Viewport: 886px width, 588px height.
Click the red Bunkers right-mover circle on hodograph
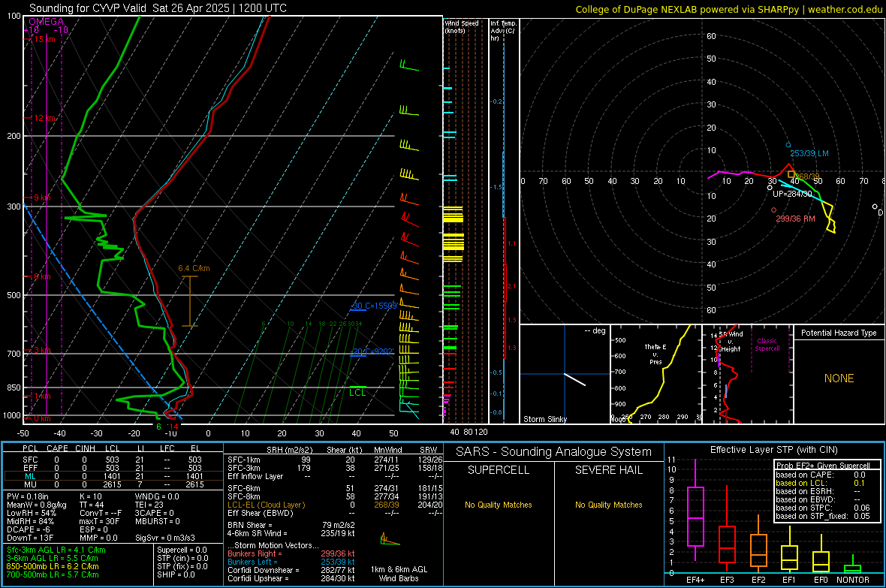[773, 210]
